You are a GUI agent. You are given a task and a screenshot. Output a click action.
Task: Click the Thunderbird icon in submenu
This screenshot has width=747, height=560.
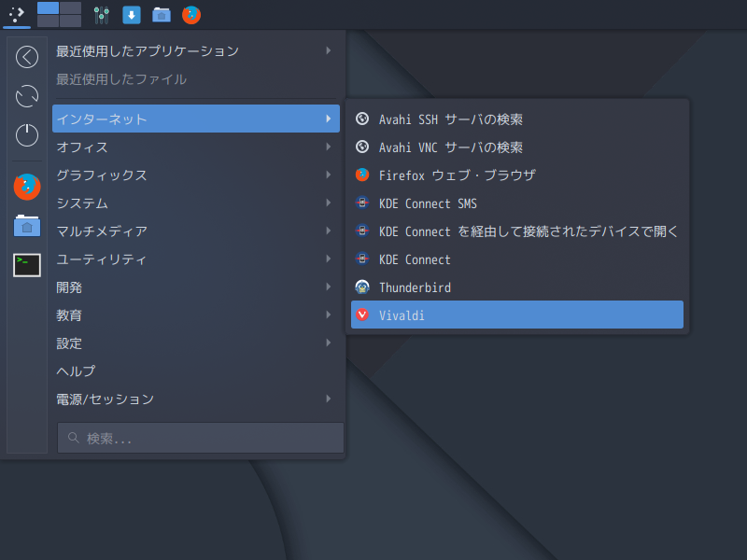(x=362, y=287)
